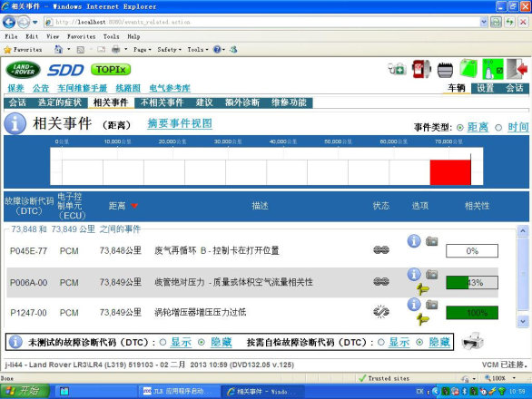The height and width of the screenshot is (399, 532).
Task: Open info icon for P045E-77 row
Action: tap(414, 241)
